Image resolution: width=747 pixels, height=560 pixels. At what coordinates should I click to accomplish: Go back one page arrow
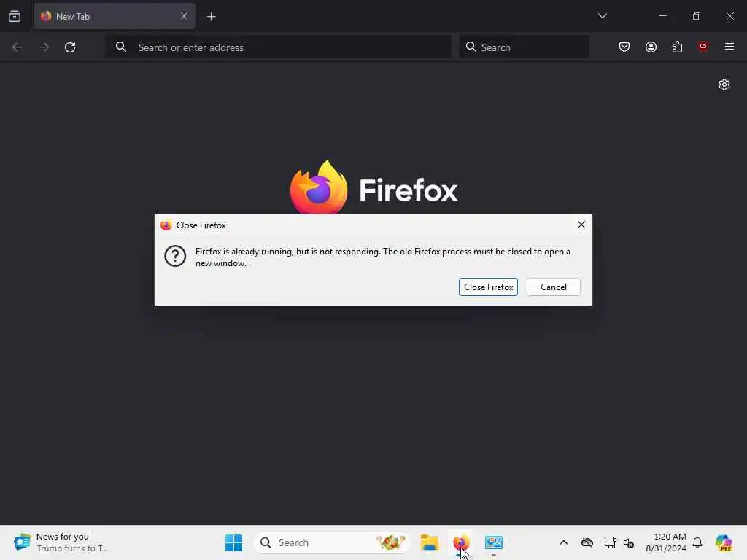(x=18, y=47)
